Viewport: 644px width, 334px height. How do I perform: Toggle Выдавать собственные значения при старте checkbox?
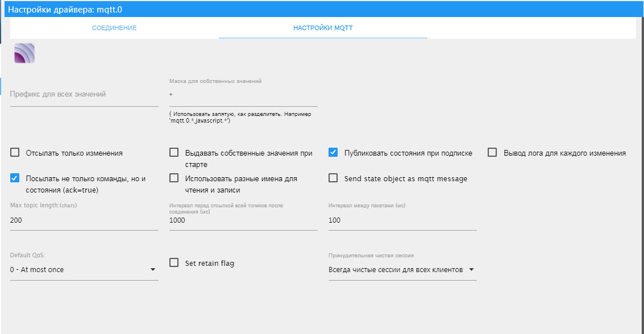click(174, 153)
